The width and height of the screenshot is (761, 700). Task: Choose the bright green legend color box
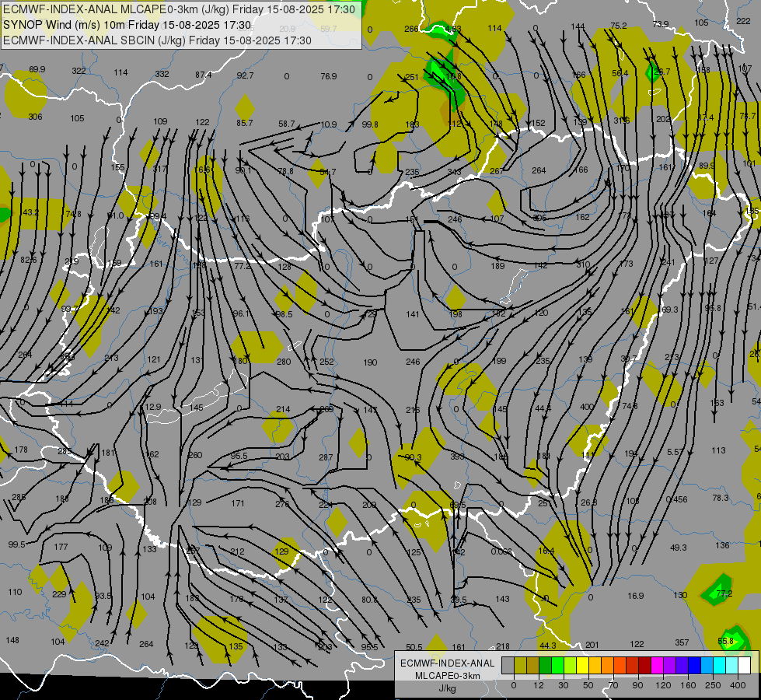[x=557, y=666]
